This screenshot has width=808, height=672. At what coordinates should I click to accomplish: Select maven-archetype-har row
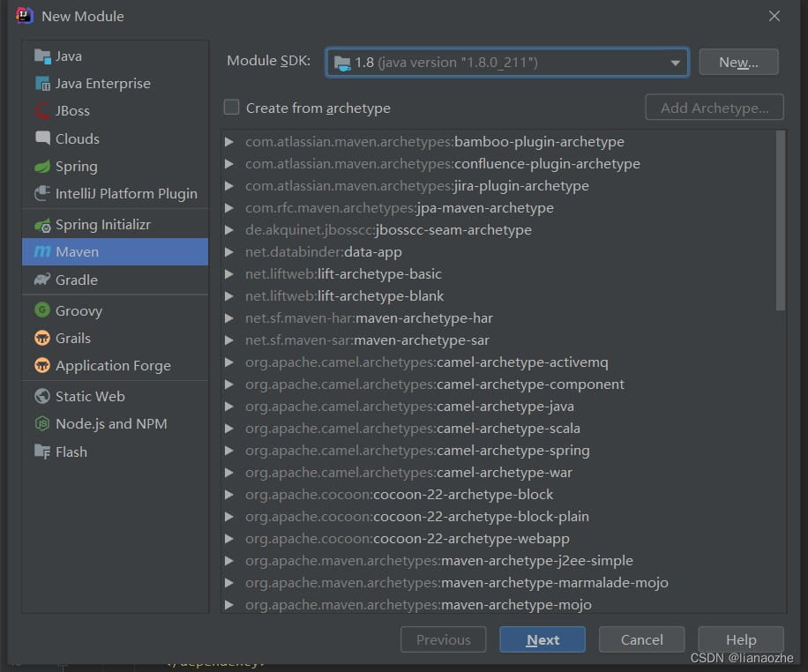498,318
